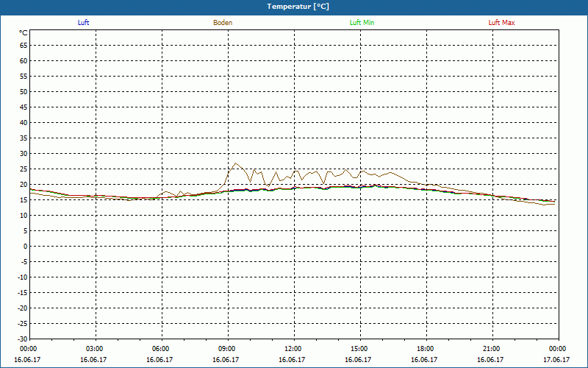Click the 18:00 time axis label

point(426,349)
